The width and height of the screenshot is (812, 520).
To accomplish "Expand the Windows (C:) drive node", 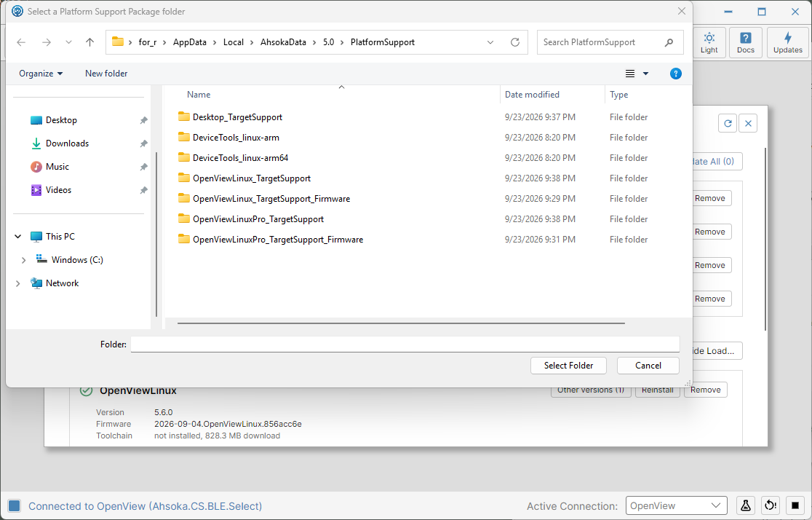I will pos(23,260).
